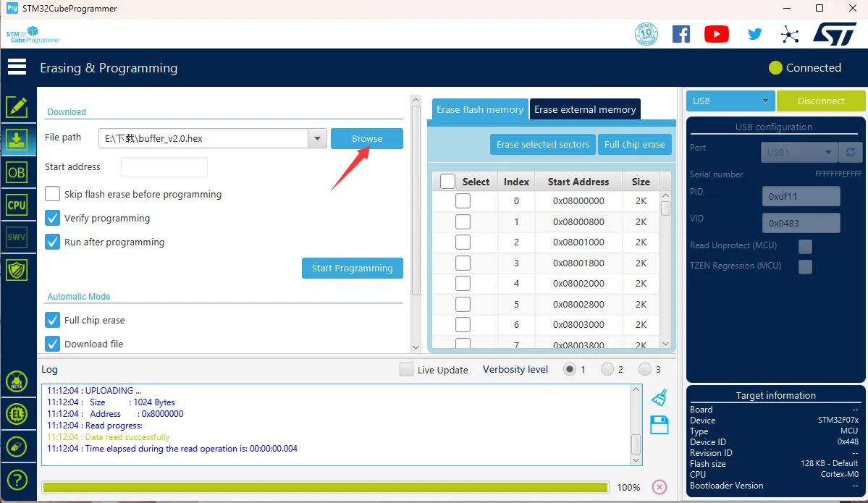Select the Erase flash memory tab
868x503 pixels.
479,109
